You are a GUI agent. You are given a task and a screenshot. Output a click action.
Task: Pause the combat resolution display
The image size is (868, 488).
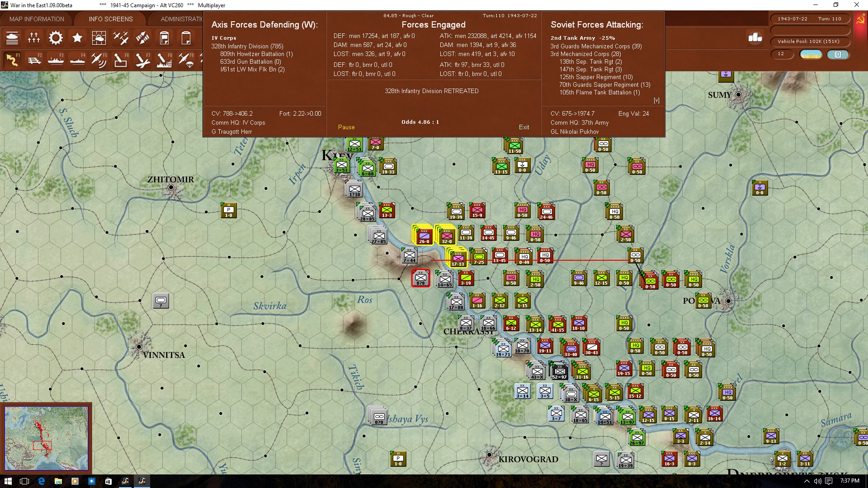[346, 127]
